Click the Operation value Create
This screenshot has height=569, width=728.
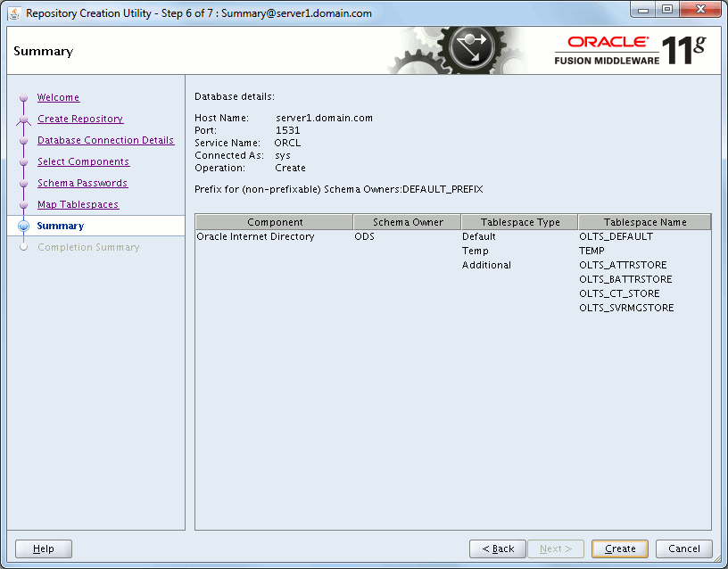point(290,168)
